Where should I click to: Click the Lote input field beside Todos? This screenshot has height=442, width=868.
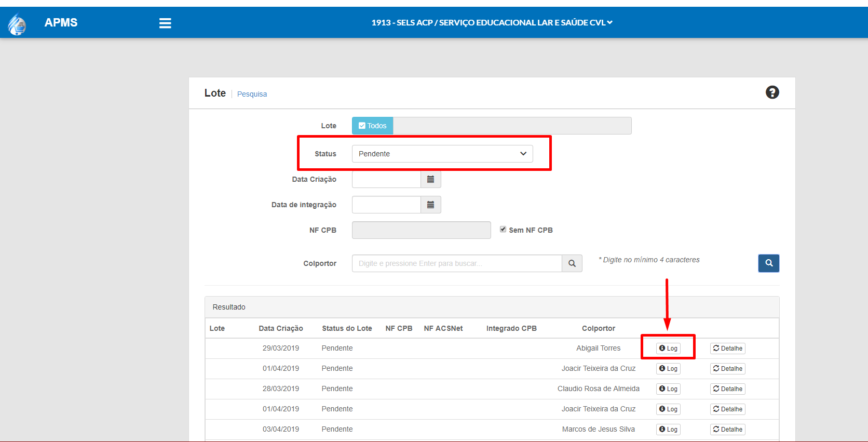512,126
